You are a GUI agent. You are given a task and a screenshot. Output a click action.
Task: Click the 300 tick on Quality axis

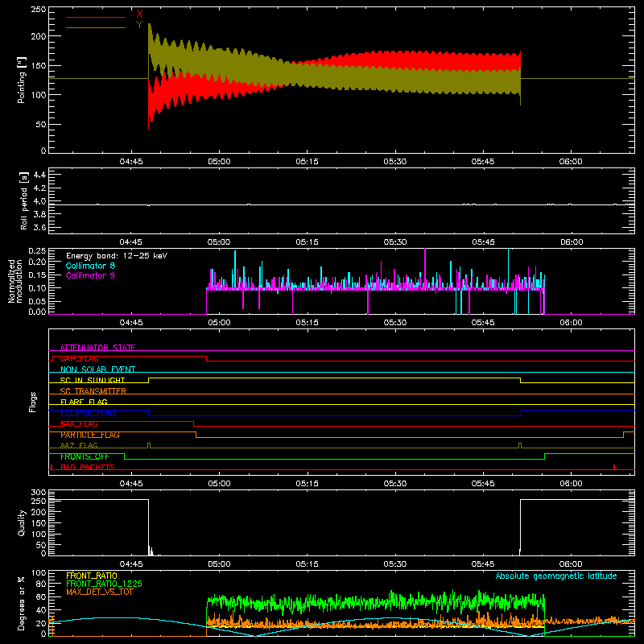(39, 493)
